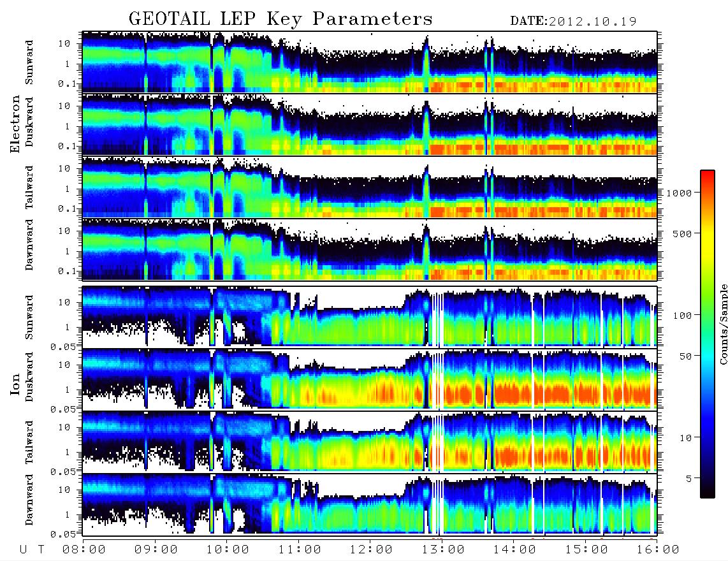Click the '0.1' tick of Electron Dawnward panel
Screen dimensions: 728x561
pyautogui.click(x=66, y=271)
